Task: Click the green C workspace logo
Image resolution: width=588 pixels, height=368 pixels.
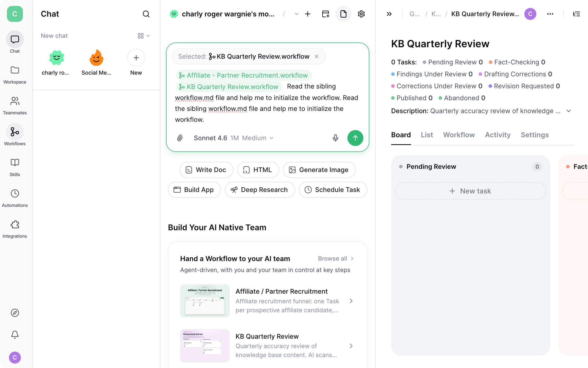Action: [x=15, y=14]
